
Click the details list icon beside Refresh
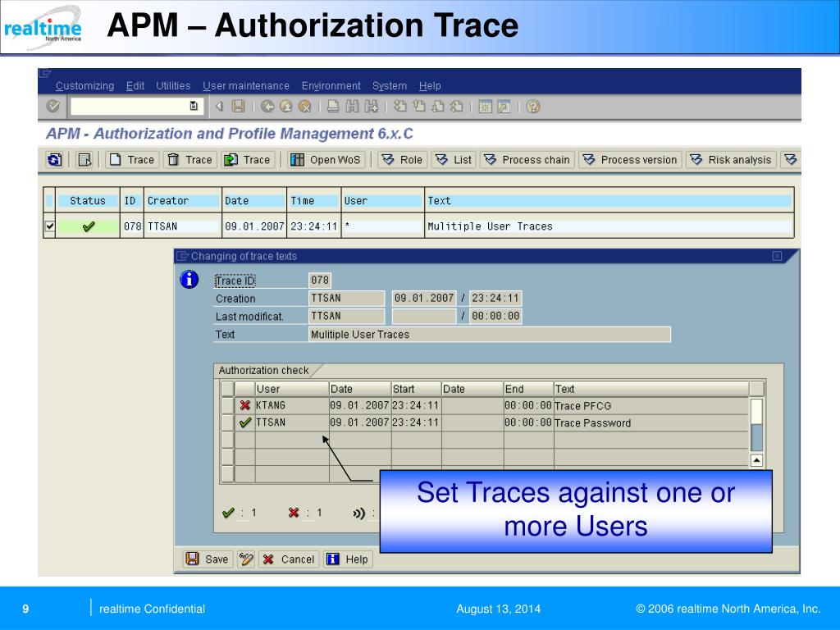pos(84,160)
